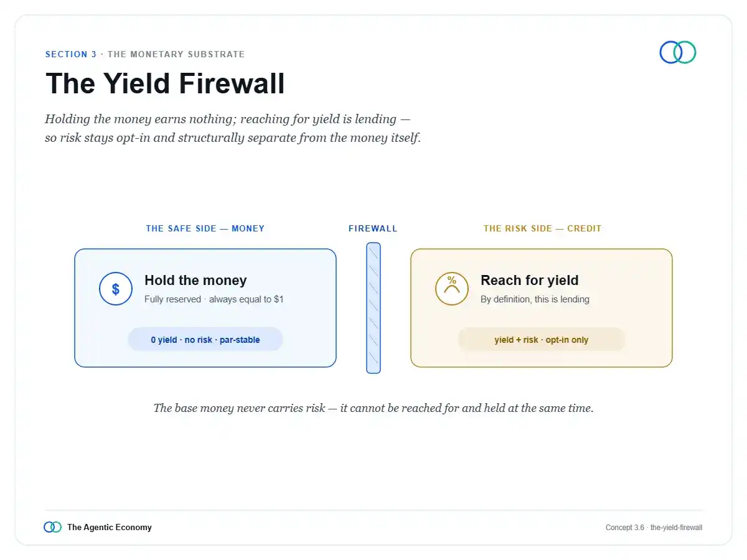Screen dimensions: 747x560
Task: Click 'THE RISK SIDE — CREDIT' label
Action: (x=543, y=228)
